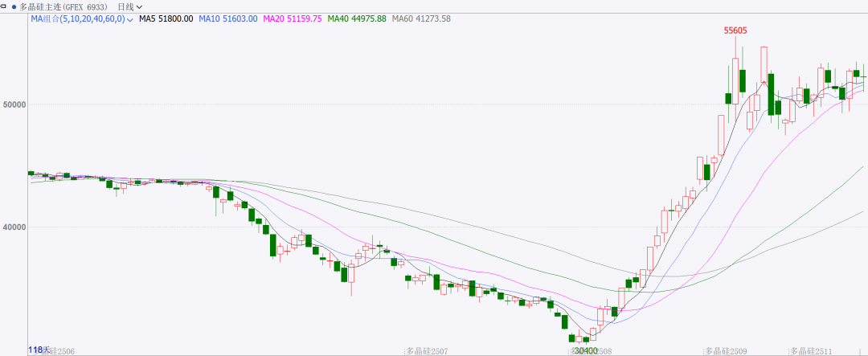This screenshot has width=868, height=356.
Task: Select the MA5 51800.00 indicator label
Action: (166, 18)
